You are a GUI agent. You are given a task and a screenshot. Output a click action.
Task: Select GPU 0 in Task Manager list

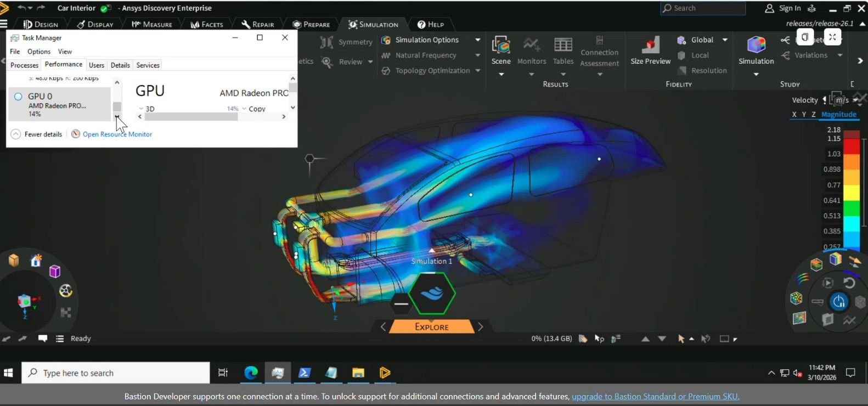pos(59,104)
